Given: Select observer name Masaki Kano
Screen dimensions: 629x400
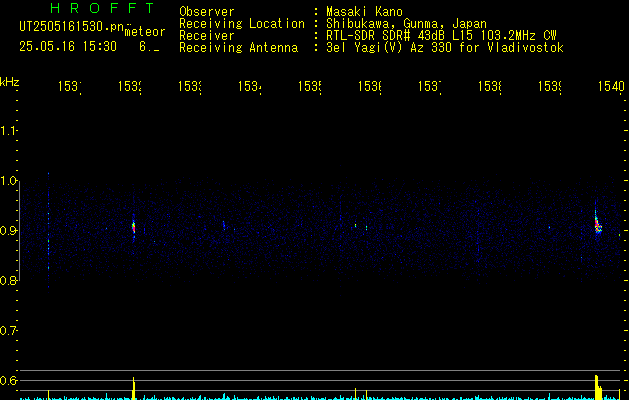Looking at the screenshot, I should pyautogui.click(x=364, y=12).
